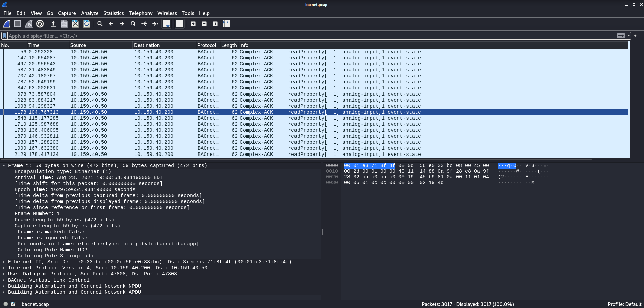The height and width of the screenshot is (308, 644).
Task: Start capturing packets with the shark fin icon
Action: pyautogui.click(x=7, y=24)
